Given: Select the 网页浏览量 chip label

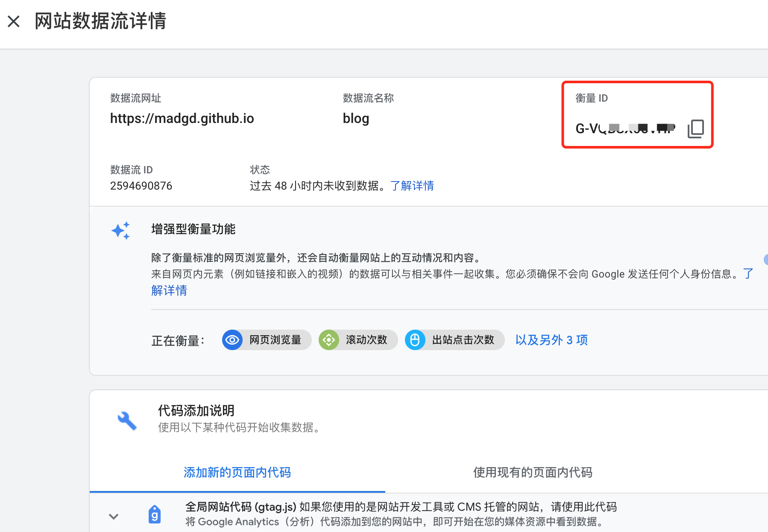Looking at the screenshot, I should 276,340.
